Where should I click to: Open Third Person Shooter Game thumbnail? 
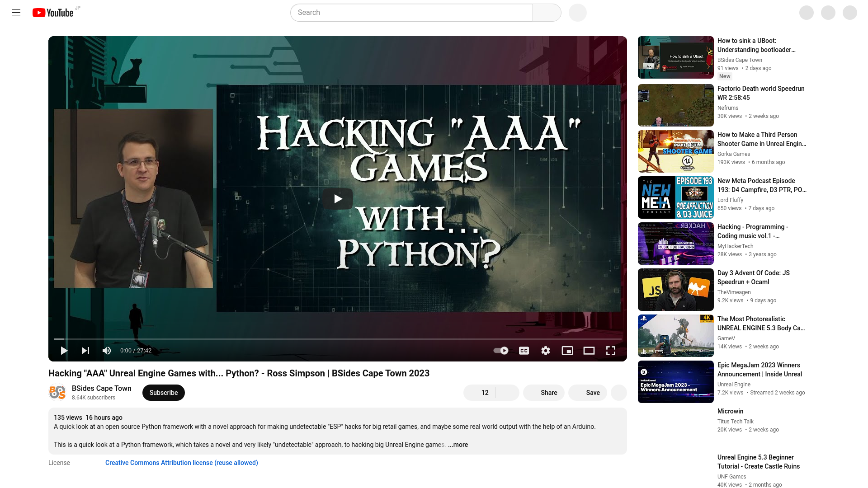click(676, 151)
